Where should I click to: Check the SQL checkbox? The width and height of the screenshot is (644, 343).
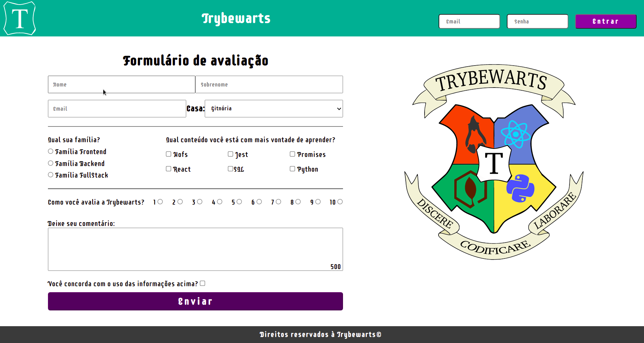tap(230, 169)
